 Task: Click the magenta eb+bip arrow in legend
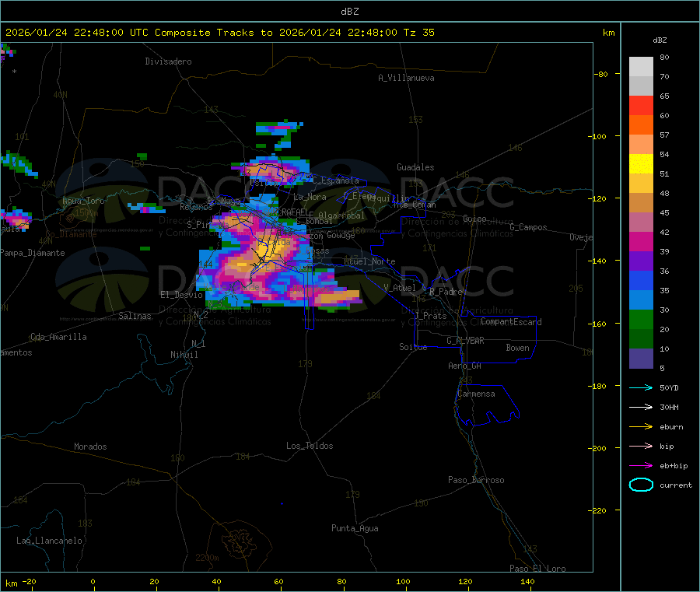641,466
